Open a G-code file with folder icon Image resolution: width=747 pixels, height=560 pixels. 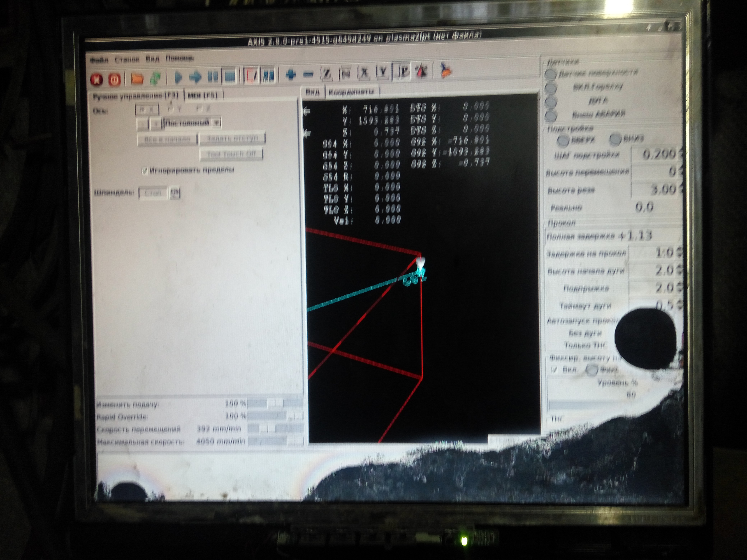(137, 79)
